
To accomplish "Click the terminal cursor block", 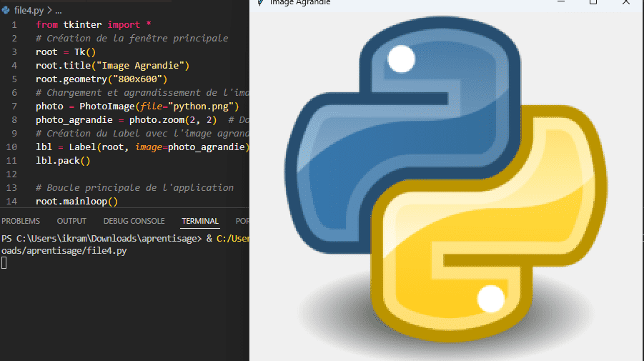I will coord(4,263).
